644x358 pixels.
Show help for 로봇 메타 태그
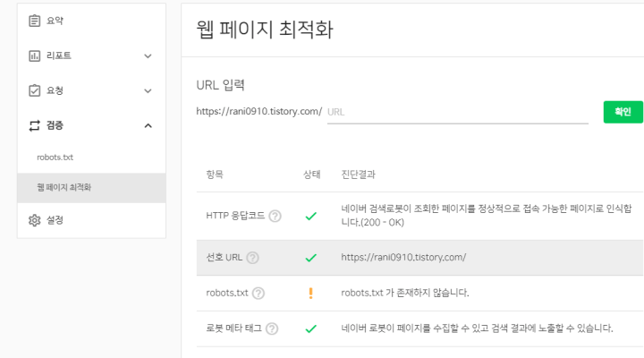tap(272, 328)
